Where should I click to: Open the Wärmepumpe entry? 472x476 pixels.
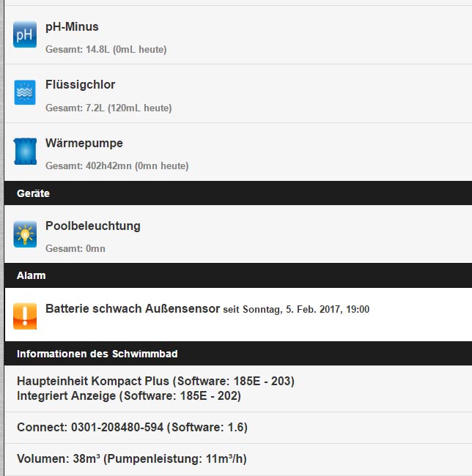pyautogui.click(x=238, y=152)
